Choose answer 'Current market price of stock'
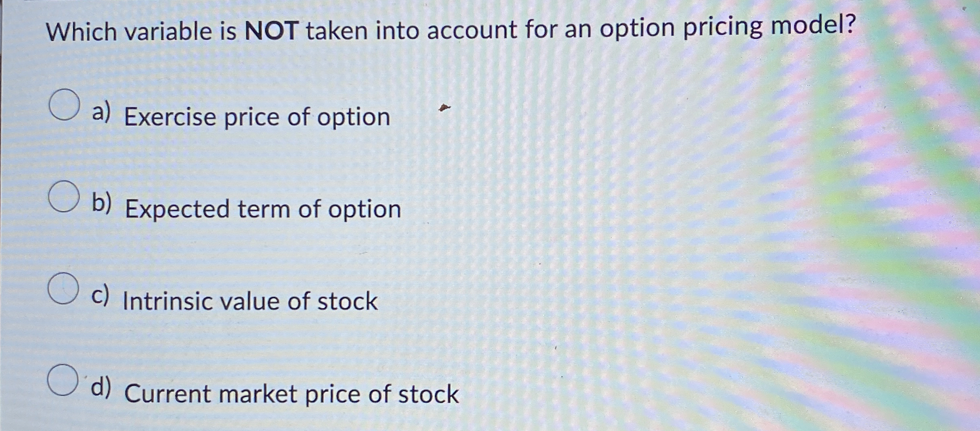Image resolution: width=980 pixels, height=431 pixels. pyautogui.click(x=291, y=394)
